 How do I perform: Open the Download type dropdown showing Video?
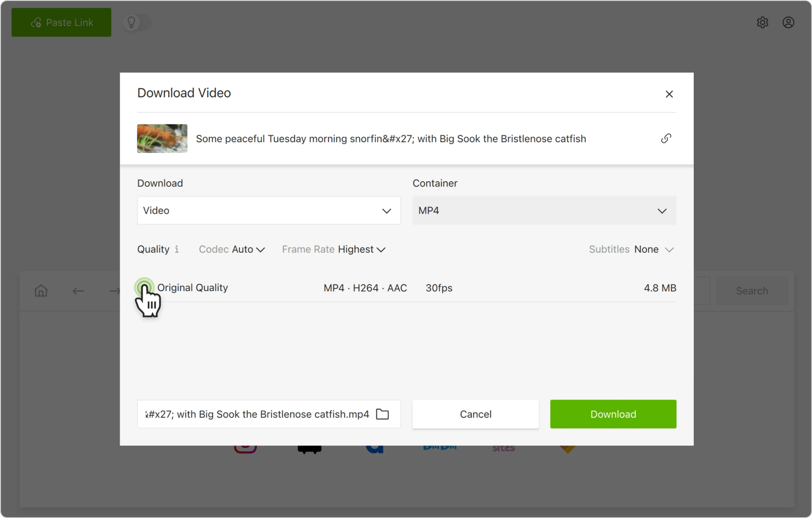(269, 211)
